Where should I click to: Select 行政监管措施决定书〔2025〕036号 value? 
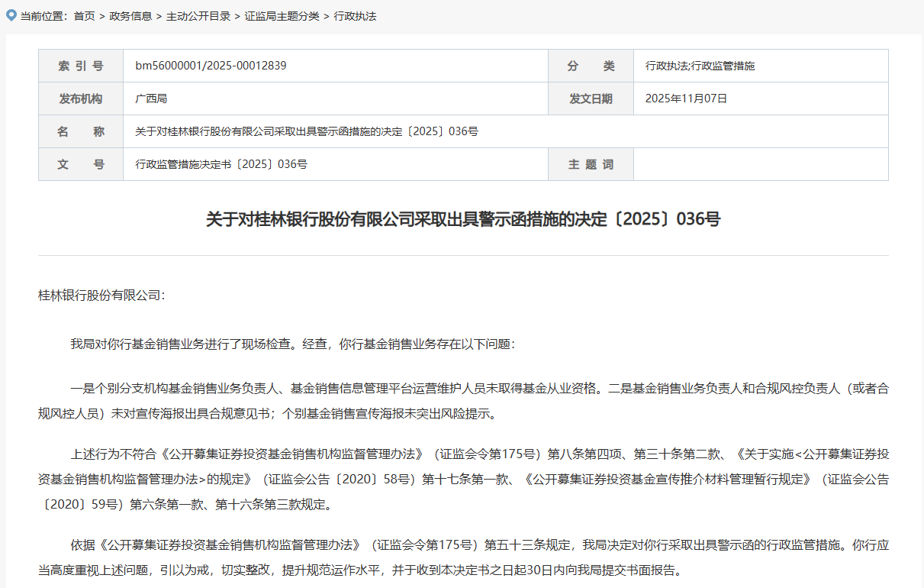[221, 164]
